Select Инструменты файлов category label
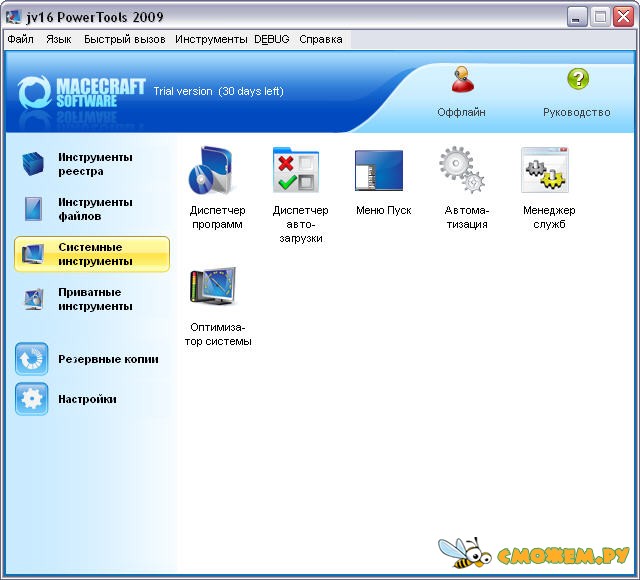Viewport: 640px width, 580px height. [x=95, y=209]
